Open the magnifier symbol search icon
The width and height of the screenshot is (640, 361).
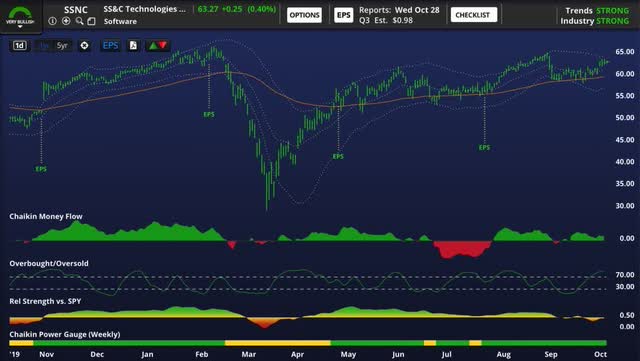click(79, 21)
